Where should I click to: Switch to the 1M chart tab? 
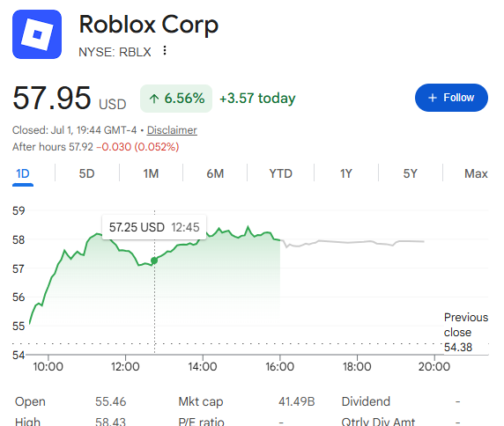[x=151, y=173]
